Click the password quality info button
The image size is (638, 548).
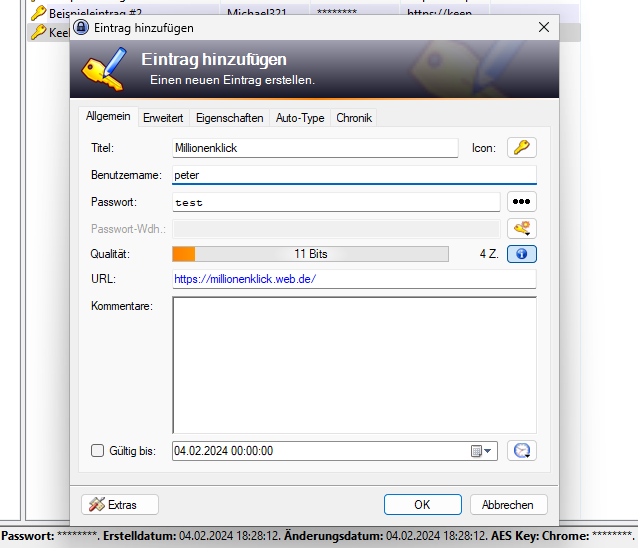click(522, 254)
